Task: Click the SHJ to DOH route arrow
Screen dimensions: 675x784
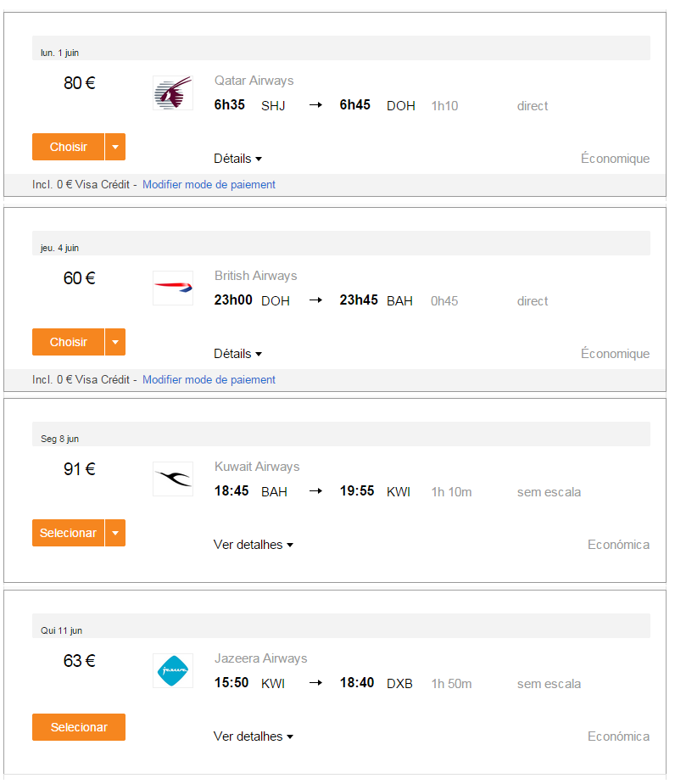Action: [315, 105]
